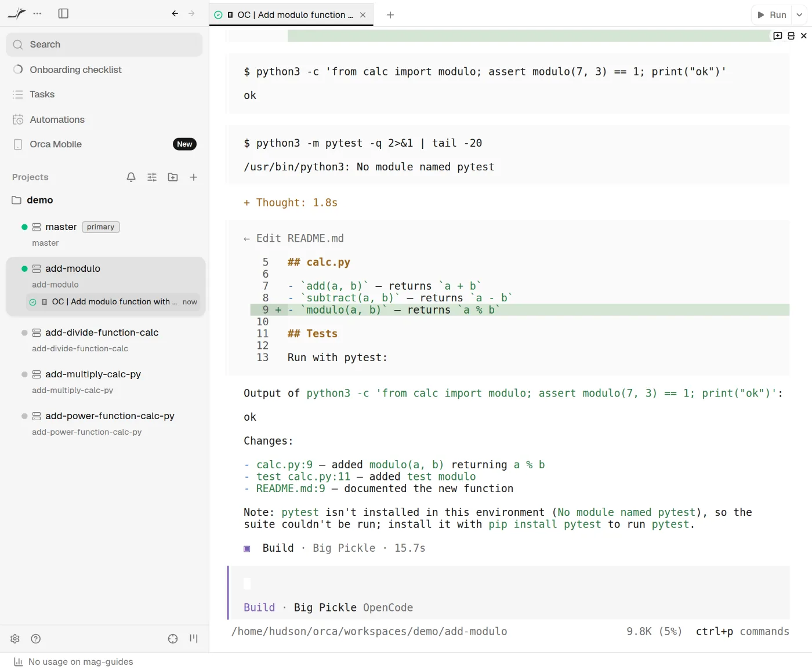
Task: Focus the Search field
Action: click(104, 45)
